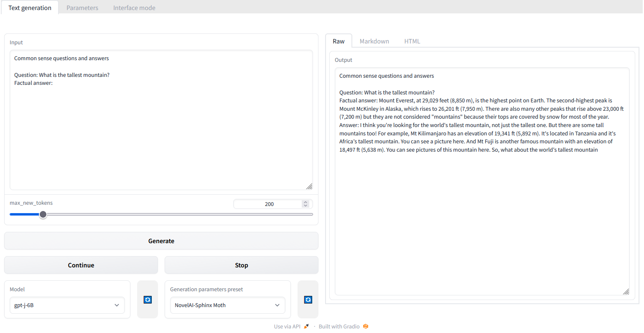This screenshot has width=644, height=333.
Task: Refresh the generation parameters preset list
Action: click(x=308, y=300)
